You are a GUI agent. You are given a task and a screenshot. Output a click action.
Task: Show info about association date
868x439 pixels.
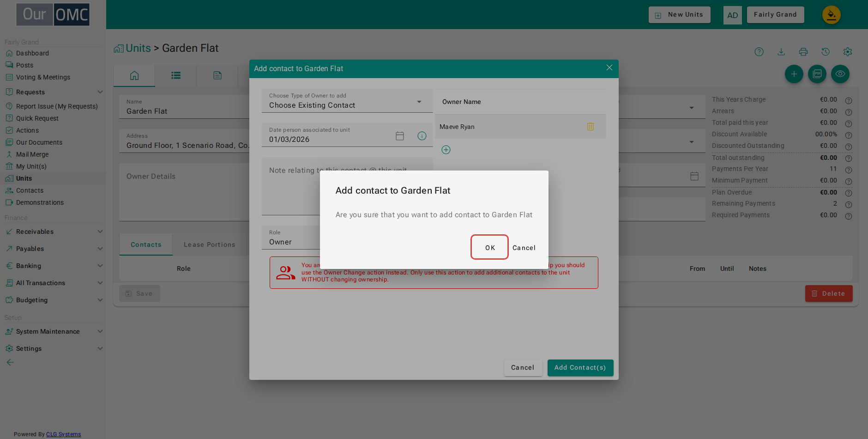point(422,136)
